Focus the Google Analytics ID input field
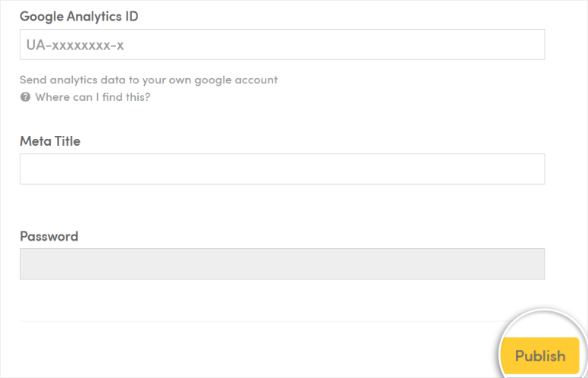The width and height of the screenshot is (588, 378). pyautogui.click(x=282, y=44)
